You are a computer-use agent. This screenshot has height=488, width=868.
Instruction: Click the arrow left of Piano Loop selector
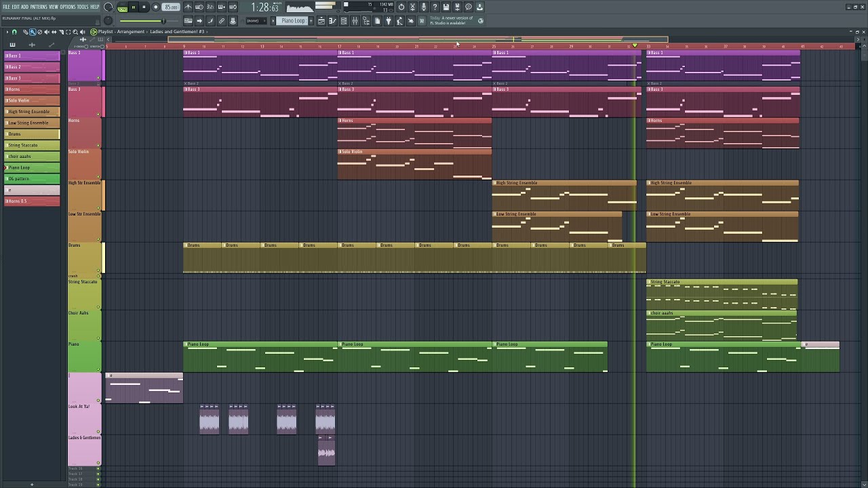pos(273,20)
